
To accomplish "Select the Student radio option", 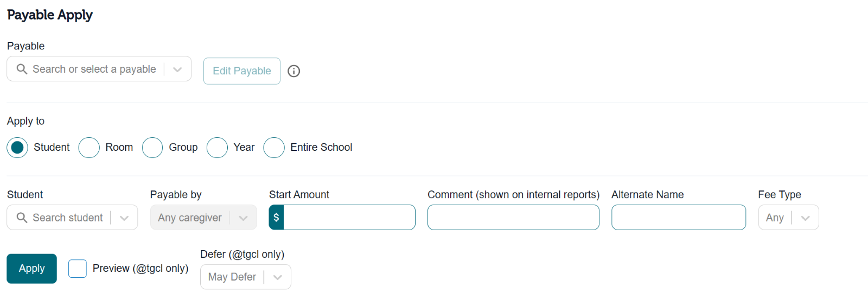I will click(17, 148).
